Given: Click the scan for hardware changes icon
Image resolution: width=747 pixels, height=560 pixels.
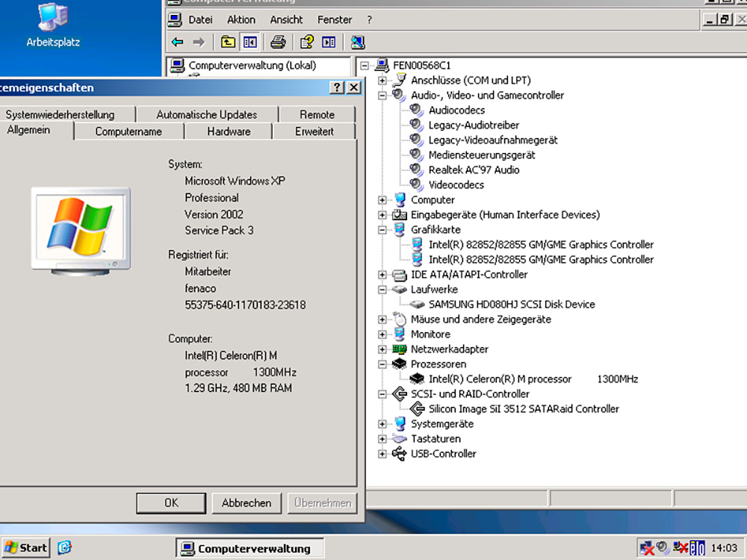Looking at the screenshot, I should pyautogui.click(x=358, y=42).
